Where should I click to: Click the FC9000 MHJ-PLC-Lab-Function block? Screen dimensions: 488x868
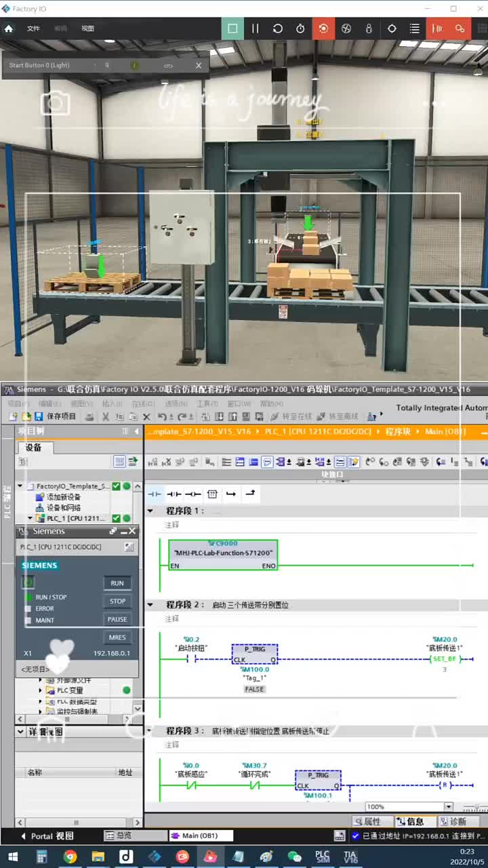coord(223,554)
